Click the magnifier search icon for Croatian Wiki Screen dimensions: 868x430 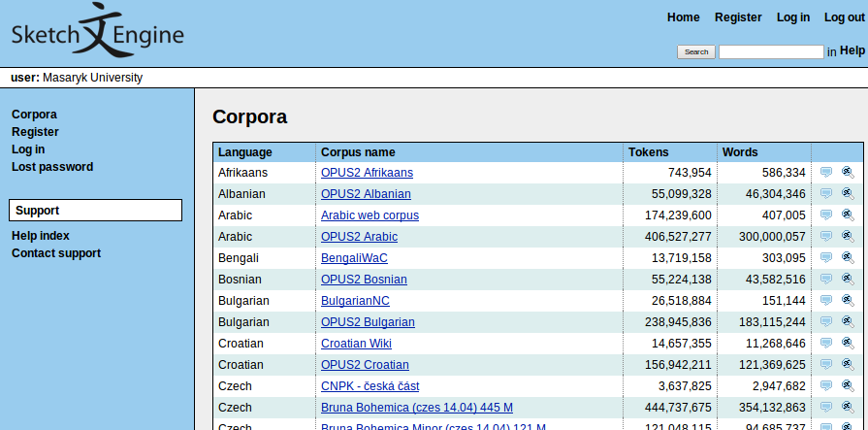(x=848, y=343)
